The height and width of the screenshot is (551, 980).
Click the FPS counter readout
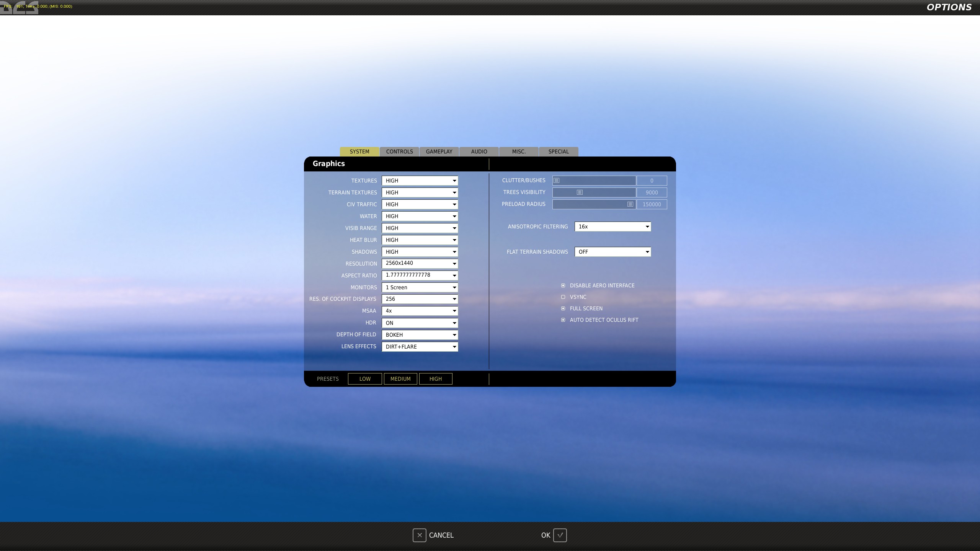pos(38,6)
